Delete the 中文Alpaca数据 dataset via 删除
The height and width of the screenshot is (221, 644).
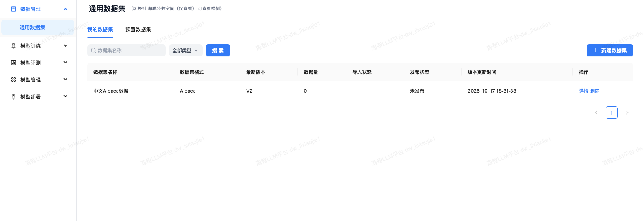[x=595, y=91]
